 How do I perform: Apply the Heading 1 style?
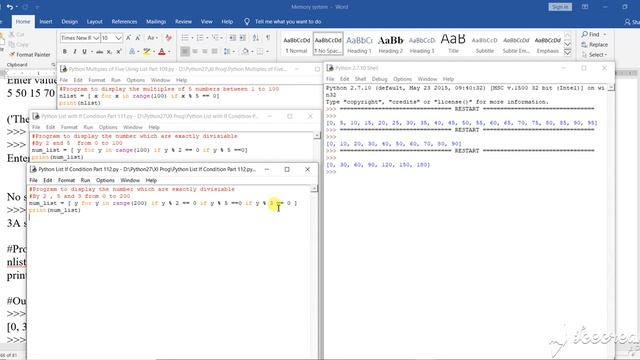click(359, 44)
